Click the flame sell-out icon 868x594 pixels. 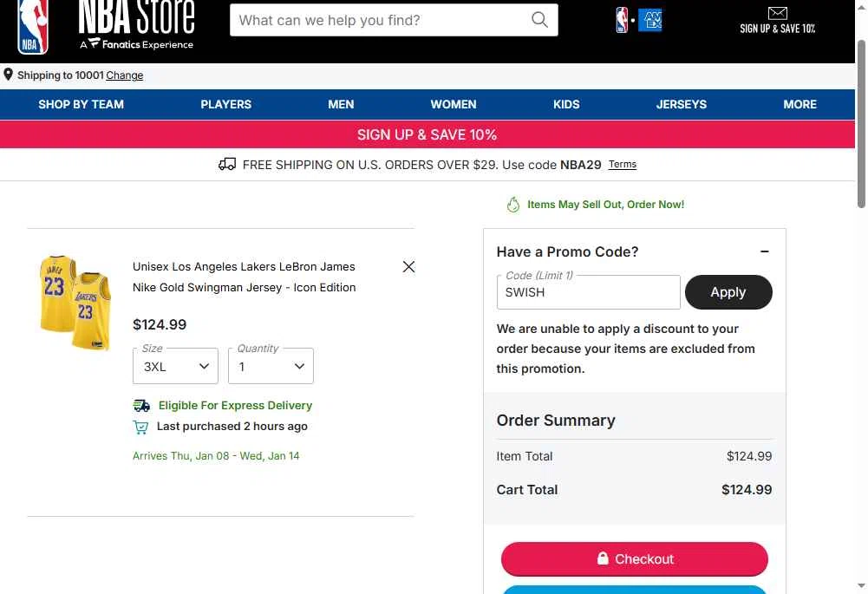(x=513, y=205)
